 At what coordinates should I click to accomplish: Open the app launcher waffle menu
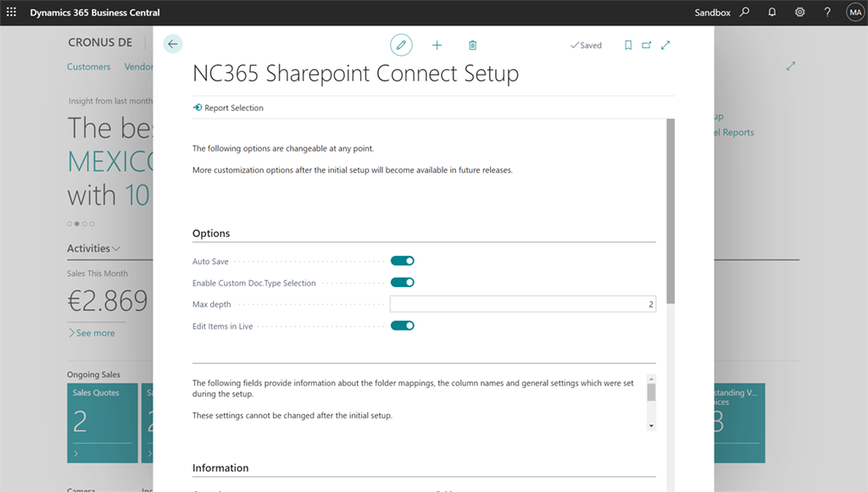point(11,12)
